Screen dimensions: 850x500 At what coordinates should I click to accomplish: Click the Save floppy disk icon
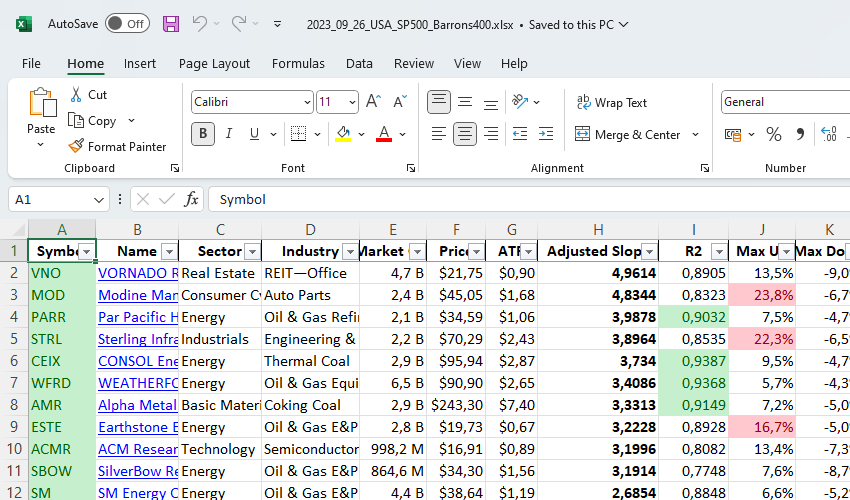pos(171,23)
